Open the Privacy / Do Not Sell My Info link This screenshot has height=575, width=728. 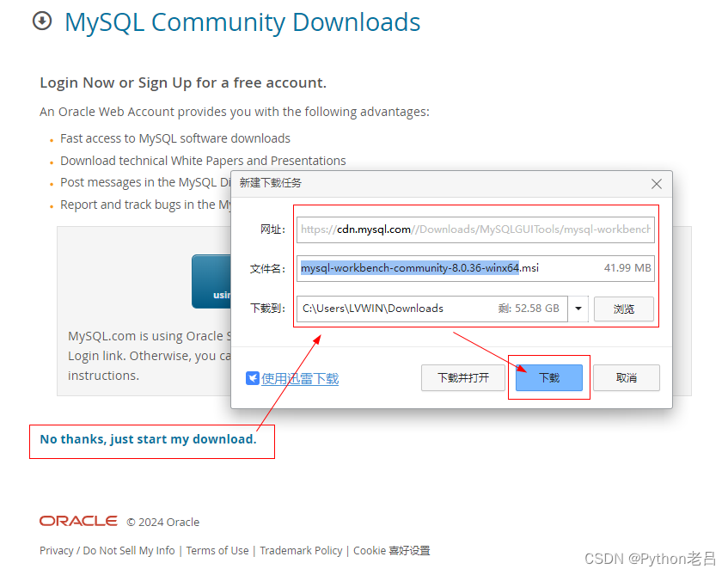pyautogui.click(x=107, y=551)
